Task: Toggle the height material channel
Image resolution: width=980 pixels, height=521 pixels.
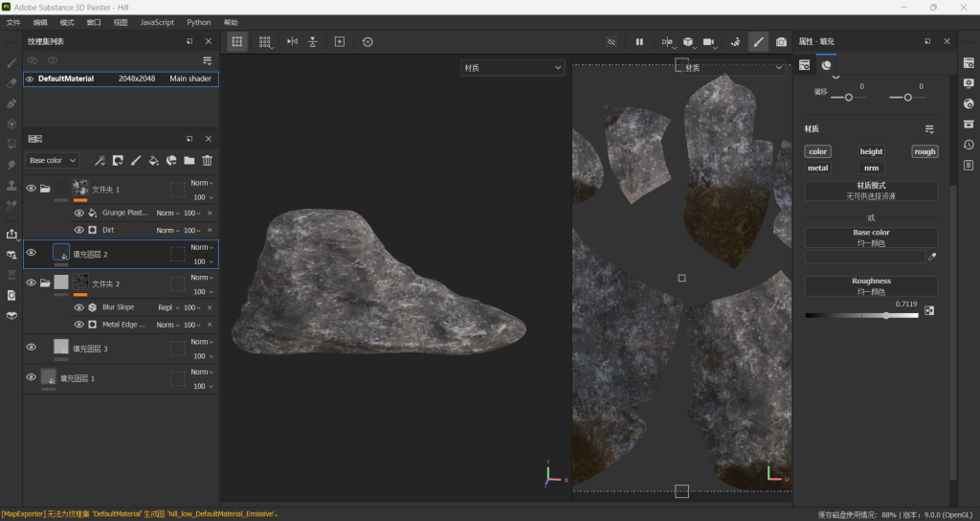Action: 871,151
